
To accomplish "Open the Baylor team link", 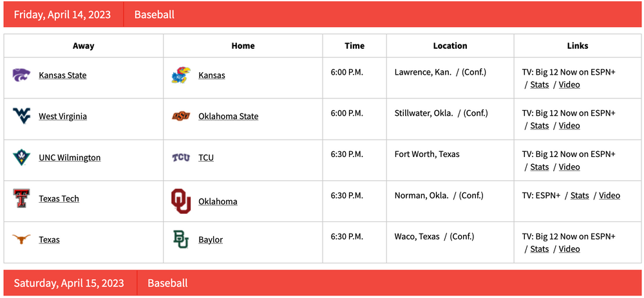I will point(211,240).
